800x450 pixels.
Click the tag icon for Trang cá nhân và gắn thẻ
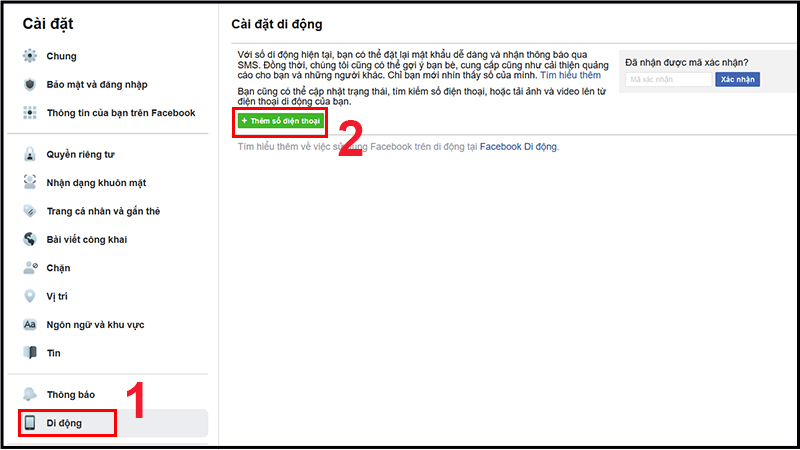tap(30, 211)
